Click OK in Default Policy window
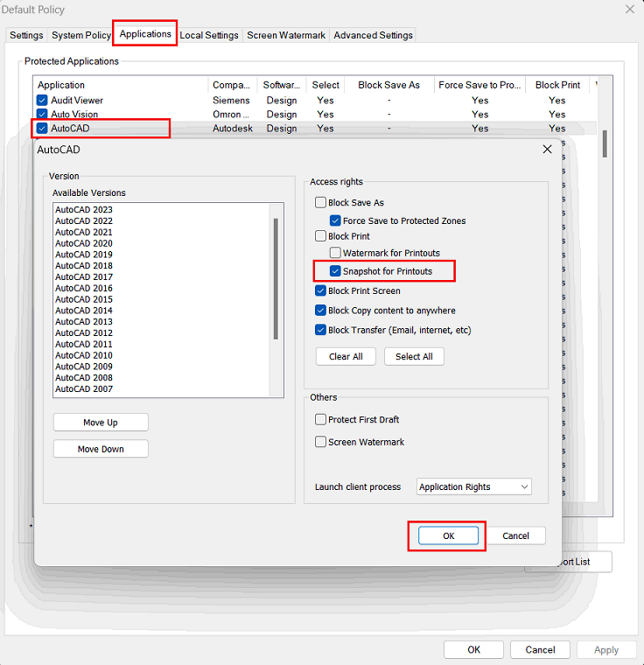Image resolution: width=644 pixels, height=665 pixels. 474,650
